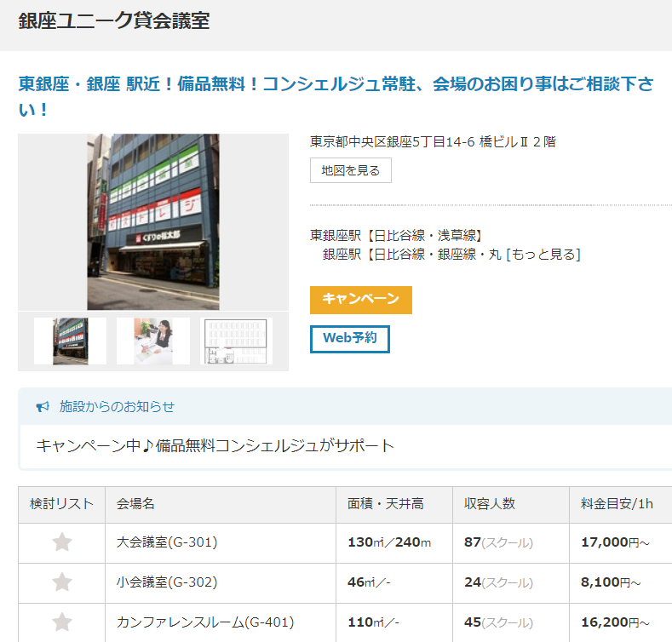
Task: Open the 小会議室(G-302) room link
Action: [166, 582]
